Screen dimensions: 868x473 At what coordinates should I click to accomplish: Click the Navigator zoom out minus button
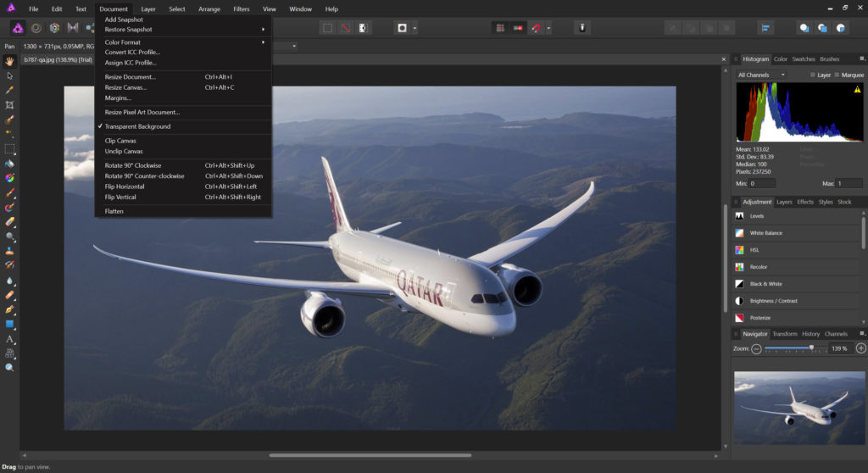(756, 348)
